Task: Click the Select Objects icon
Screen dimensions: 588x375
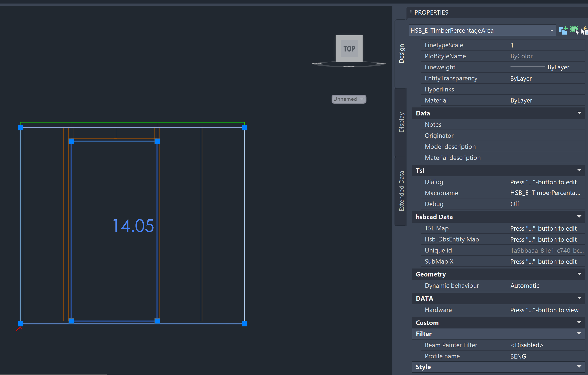Action: tap(574, 30)
